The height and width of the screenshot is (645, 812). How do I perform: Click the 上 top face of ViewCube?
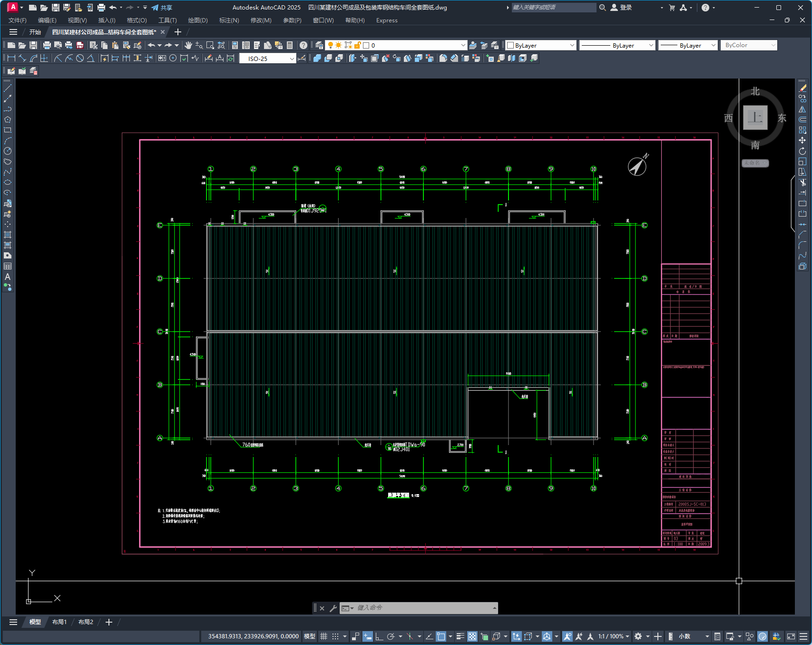click(755, 118)
